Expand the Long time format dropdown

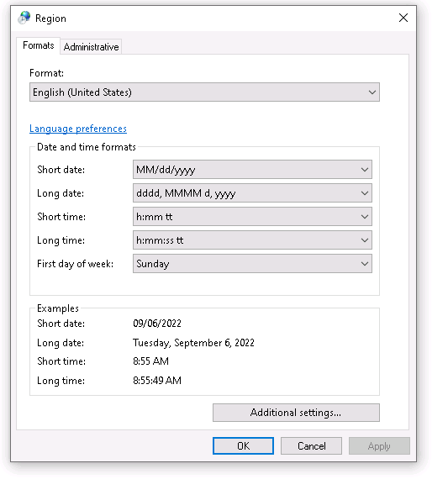252,240
